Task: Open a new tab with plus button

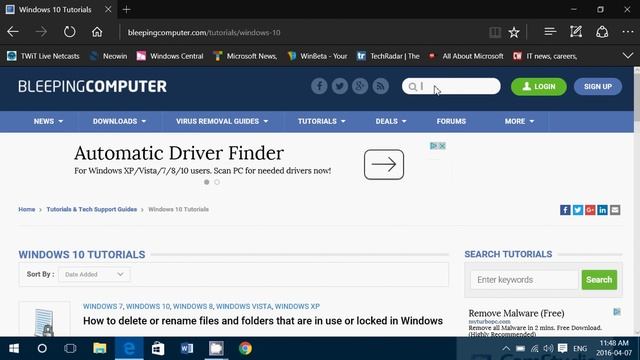Action: coord(127,9)
